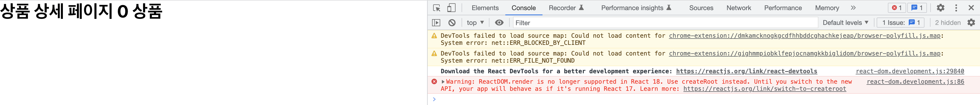Switch to the Network tab
The image size is (980, 105).
click(x=739, y=8)
